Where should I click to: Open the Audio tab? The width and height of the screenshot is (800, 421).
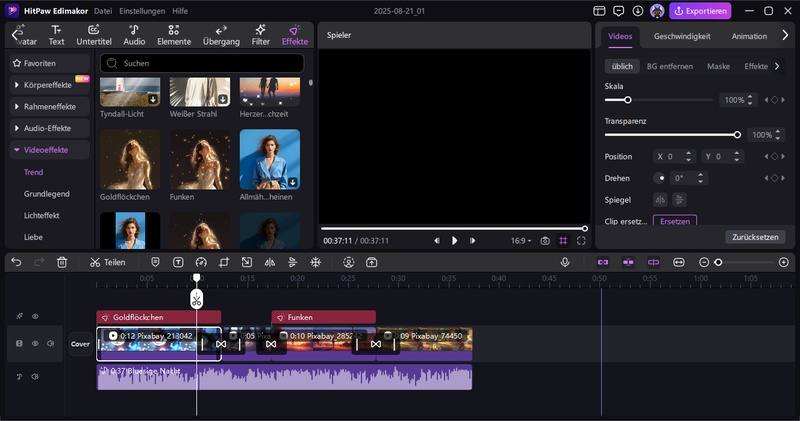click(134, 35)
